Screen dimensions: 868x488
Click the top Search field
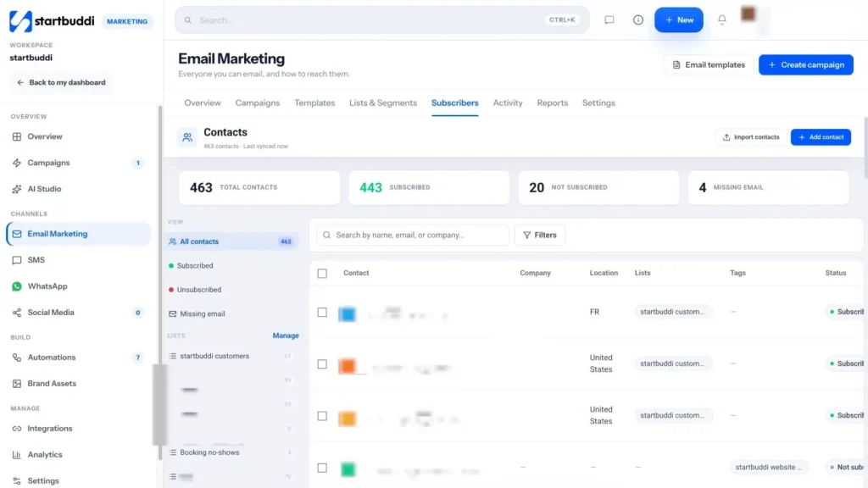pos(382,20)
